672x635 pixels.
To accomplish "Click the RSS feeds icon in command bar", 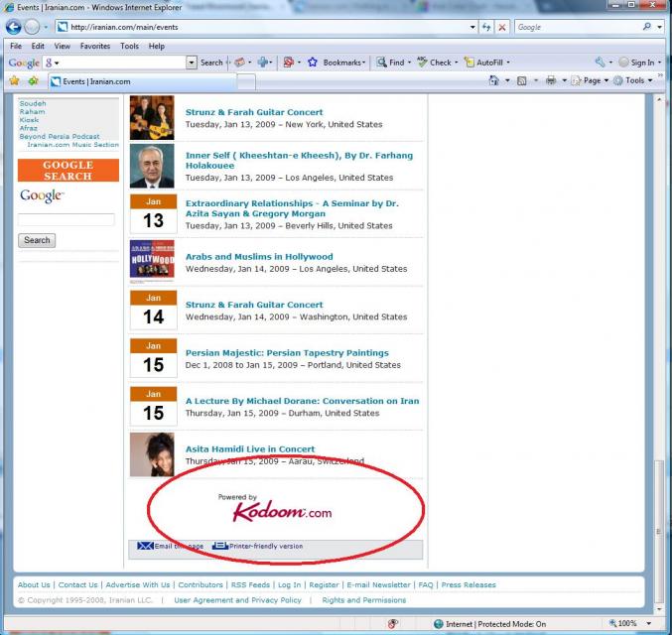I will pos(521,80).
